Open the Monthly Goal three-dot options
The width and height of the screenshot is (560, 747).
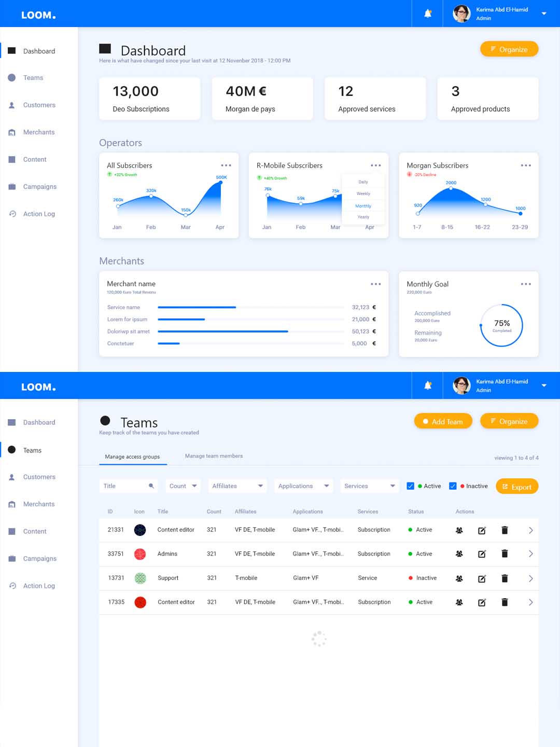click(x=526, y=284)
